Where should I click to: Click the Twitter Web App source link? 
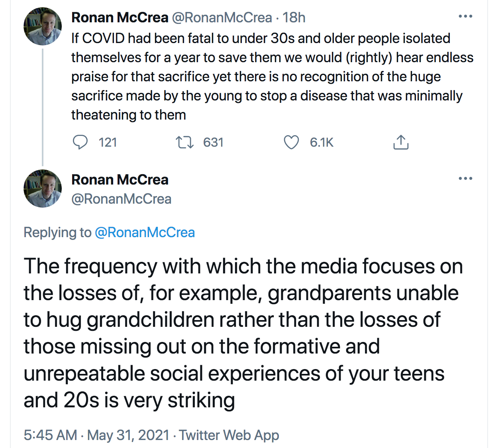coord(229,435)
